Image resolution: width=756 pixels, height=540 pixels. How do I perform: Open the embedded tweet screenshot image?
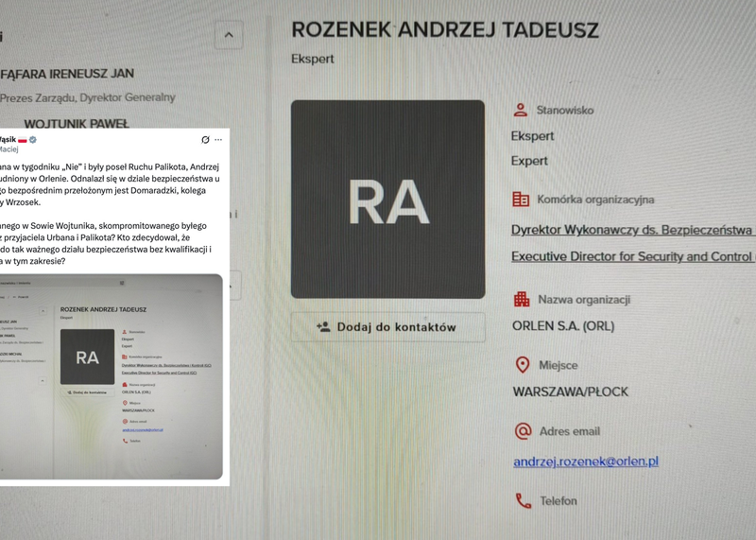[111, 376]
